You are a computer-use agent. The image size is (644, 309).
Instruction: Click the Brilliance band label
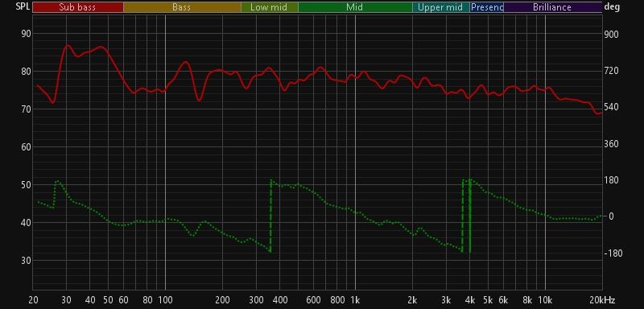pyautogui.click(x=553, y=7)
